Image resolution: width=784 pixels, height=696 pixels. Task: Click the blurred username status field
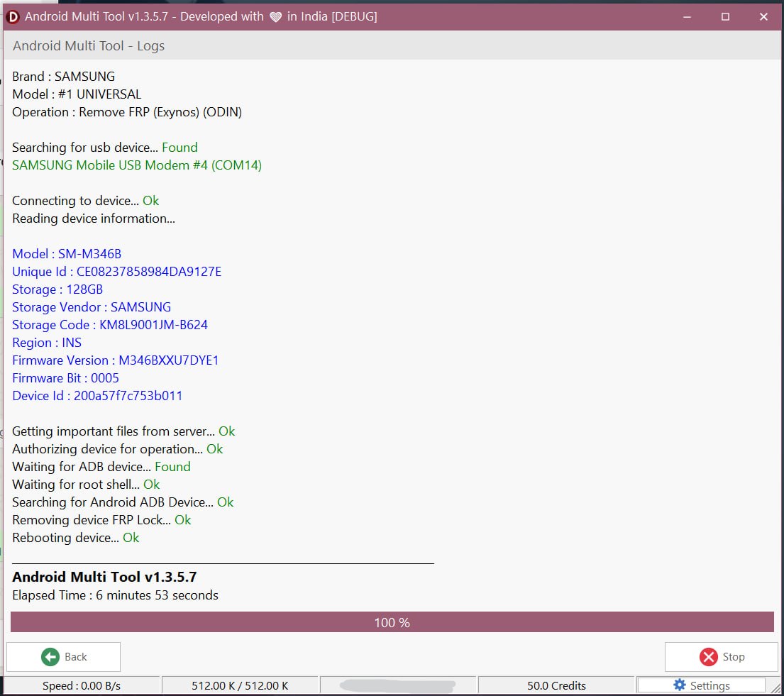point(398,685)
